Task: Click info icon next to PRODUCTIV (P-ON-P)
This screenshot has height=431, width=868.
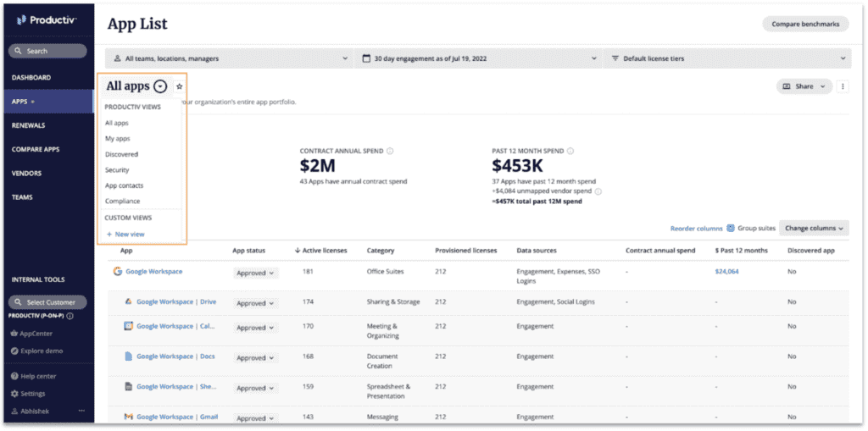Action: tap(70, 317)
